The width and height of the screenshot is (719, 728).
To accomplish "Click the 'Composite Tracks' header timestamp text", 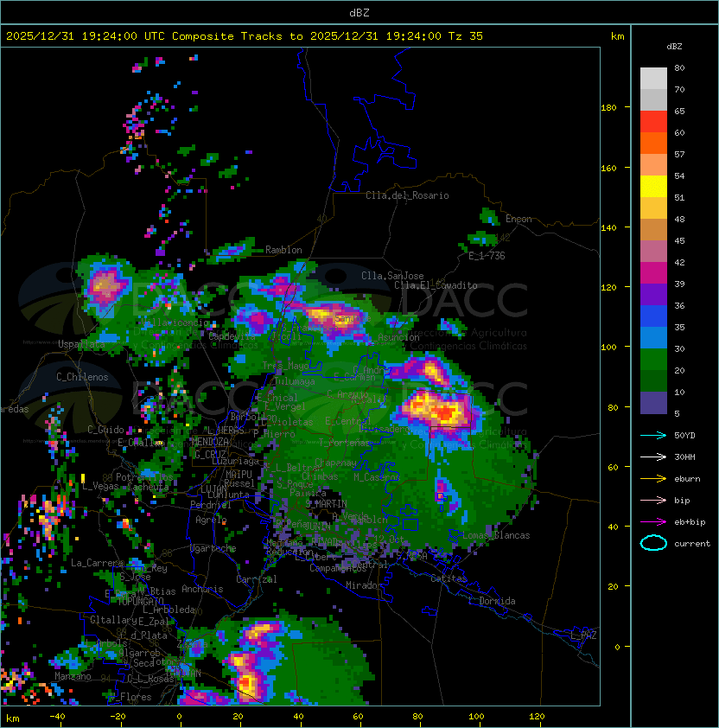I will pos(245,35).
